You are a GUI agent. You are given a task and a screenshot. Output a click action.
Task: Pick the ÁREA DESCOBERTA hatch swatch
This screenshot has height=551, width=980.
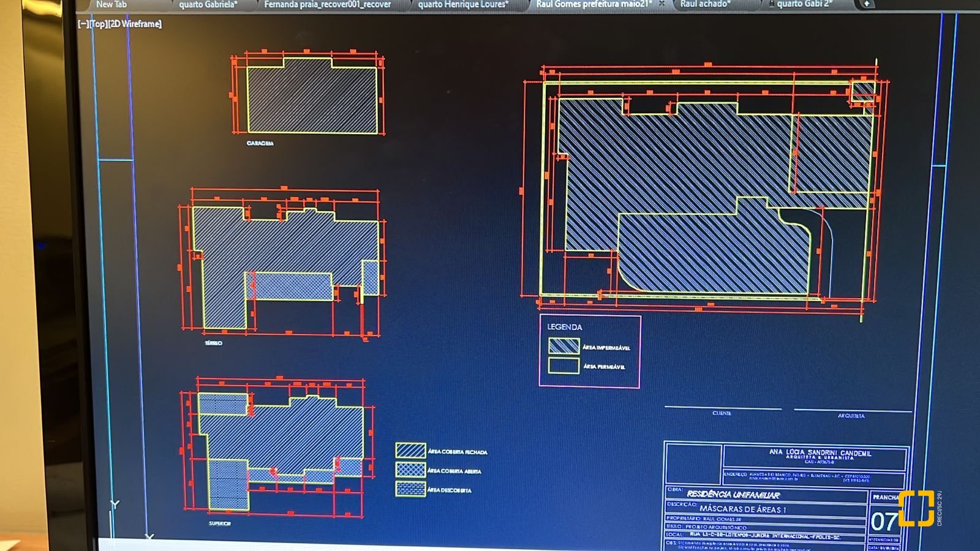click(x=410, y=489)
